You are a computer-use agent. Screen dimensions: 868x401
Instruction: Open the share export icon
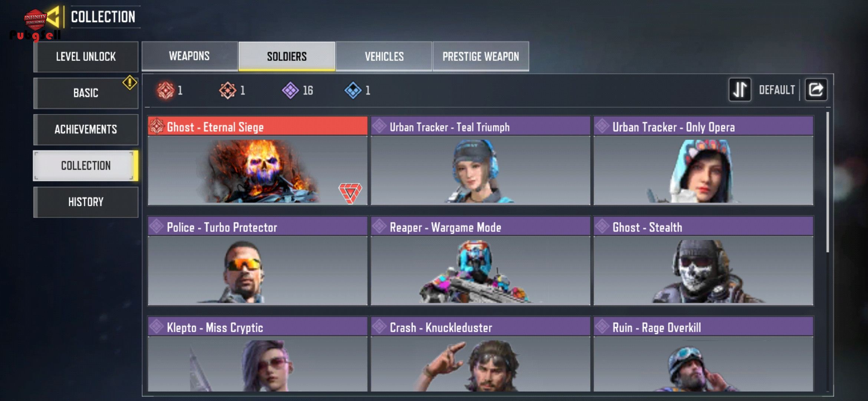coord(816,89)
